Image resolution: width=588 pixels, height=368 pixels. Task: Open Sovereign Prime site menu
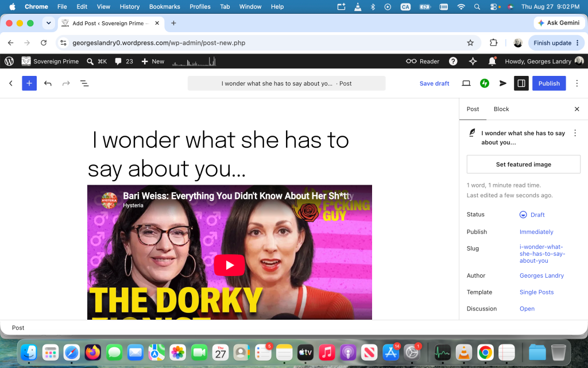tap(51, 61)
